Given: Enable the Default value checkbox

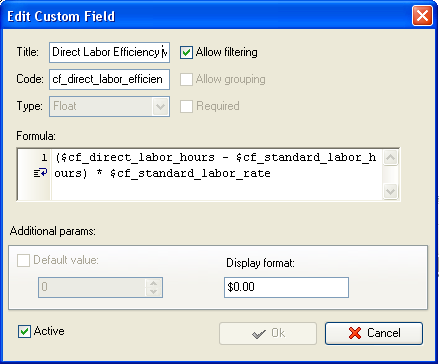Looking at the screenshot, I should [23, 260].
